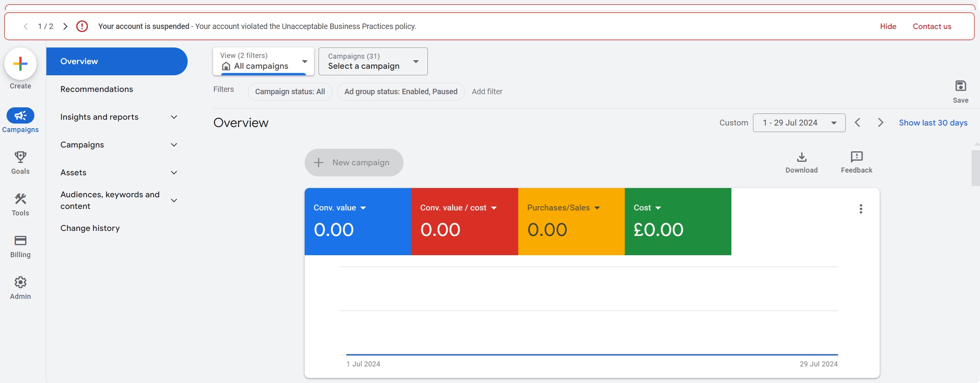Select the green Cost scorecard
The width and height of the screenshot is (980, 383).
coord(678,222)
